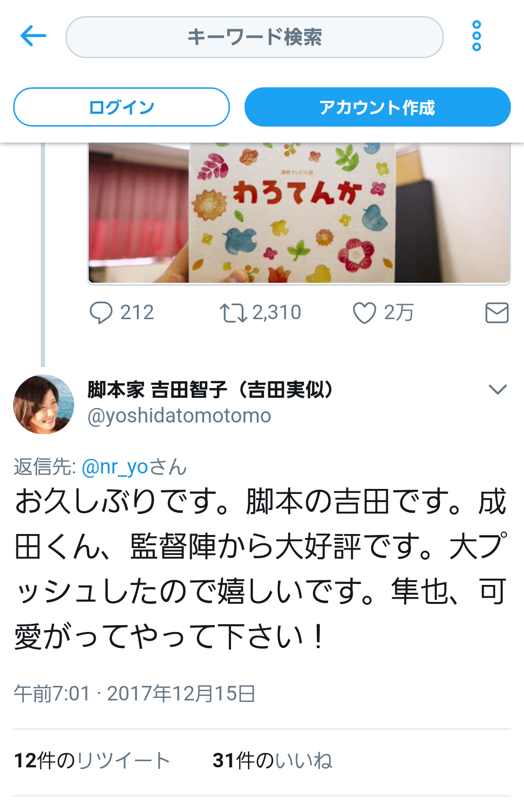Viewport: 524px width, 812px height.
Task: Go back using the left arrow
Action: (33, 36)
